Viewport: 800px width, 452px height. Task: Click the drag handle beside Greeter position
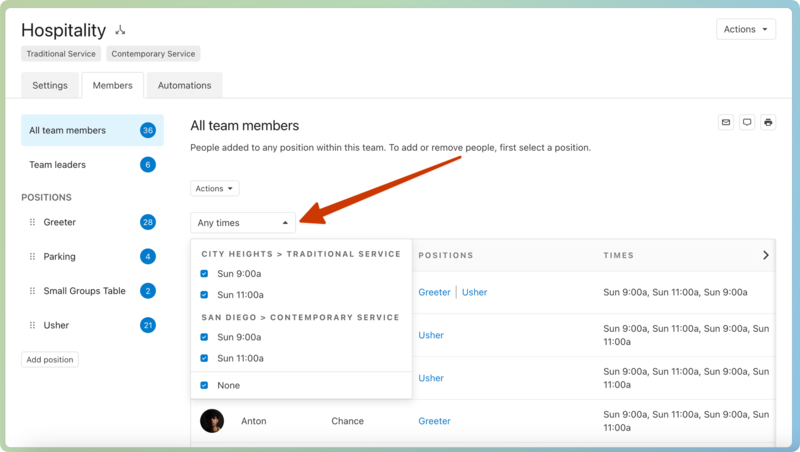coord(32,222)
